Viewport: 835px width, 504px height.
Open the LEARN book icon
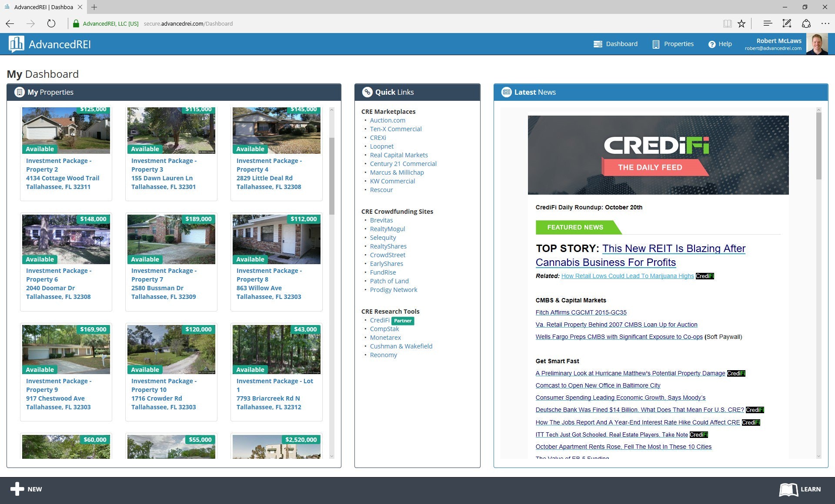(788, 489)
